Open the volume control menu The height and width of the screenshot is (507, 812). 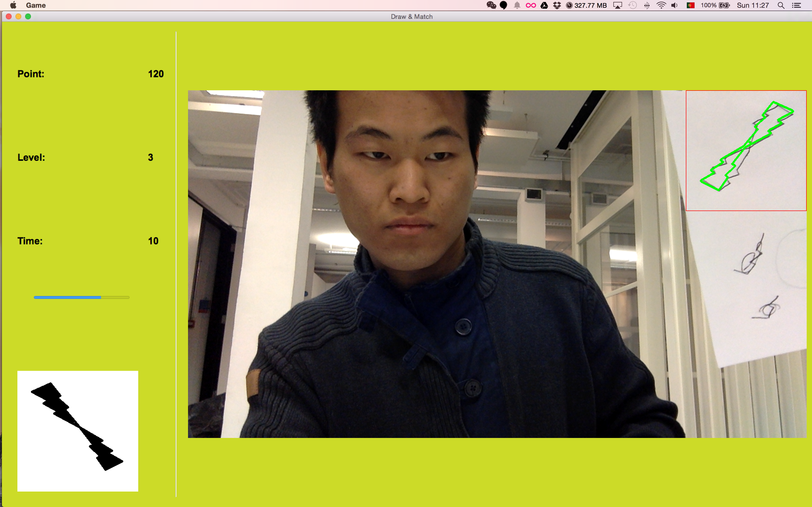pos(674,5)
